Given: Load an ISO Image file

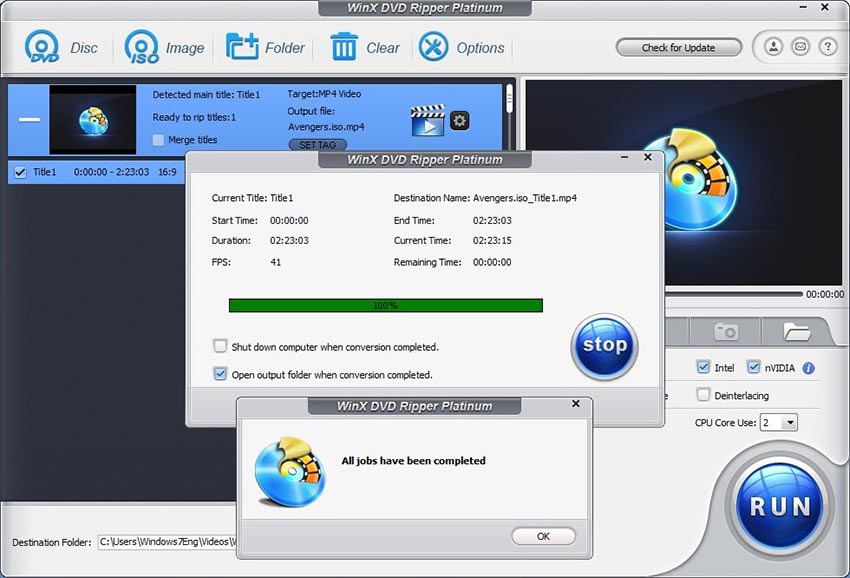Looking at the screenshot, I should (x=165, y=47).
